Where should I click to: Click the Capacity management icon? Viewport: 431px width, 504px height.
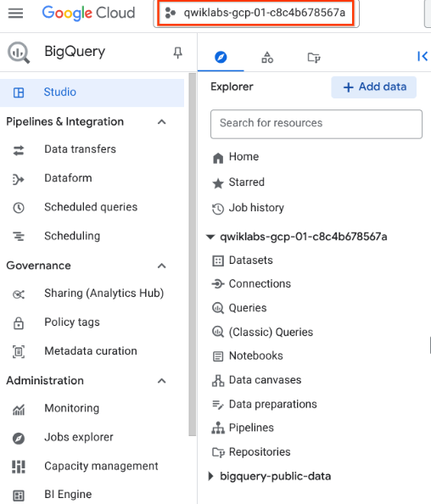pos(19,467)
